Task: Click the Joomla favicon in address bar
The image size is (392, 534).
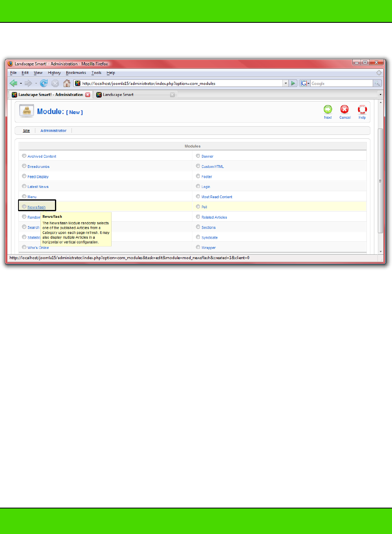Action: pos(78,83)
